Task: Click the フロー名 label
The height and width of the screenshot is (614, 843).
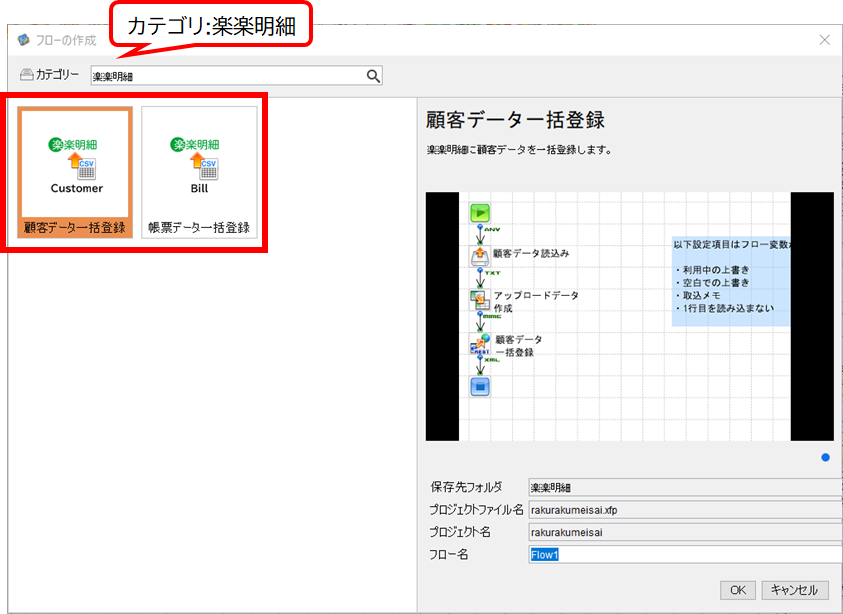Action: click(x=448, y=554)
